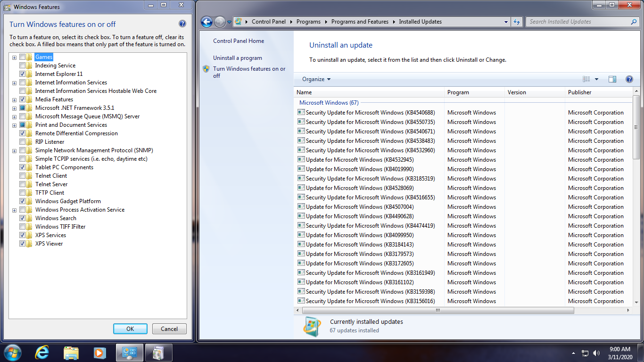Click the search magnifier icon
The width and height of the screenshot is (644, 362).
(634, 22)
